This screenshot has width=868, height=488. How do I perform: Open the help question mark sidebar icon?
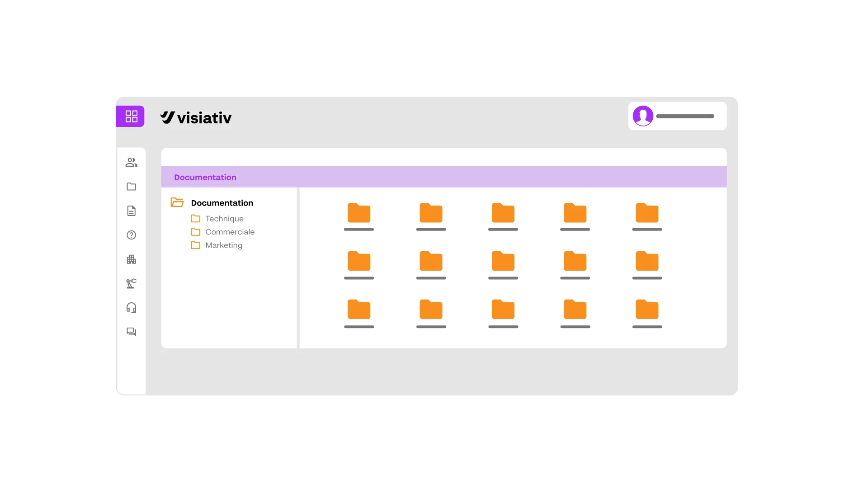click(x=131, y=235)
